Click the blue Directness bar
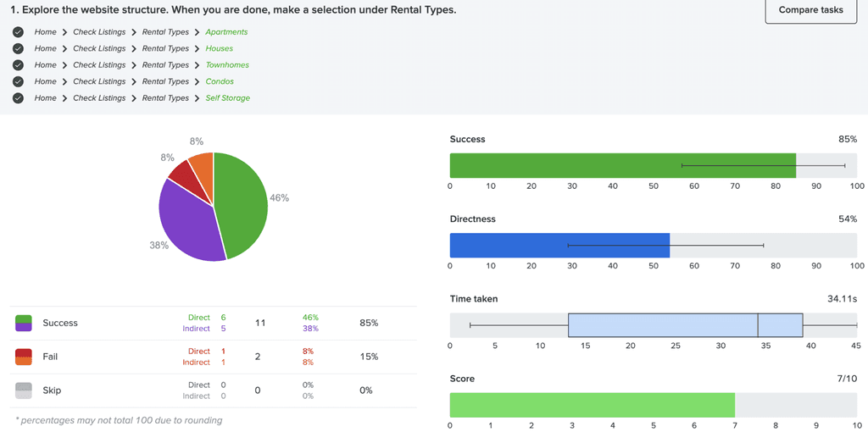Screen dimensions: 868x432 (559, 245)
